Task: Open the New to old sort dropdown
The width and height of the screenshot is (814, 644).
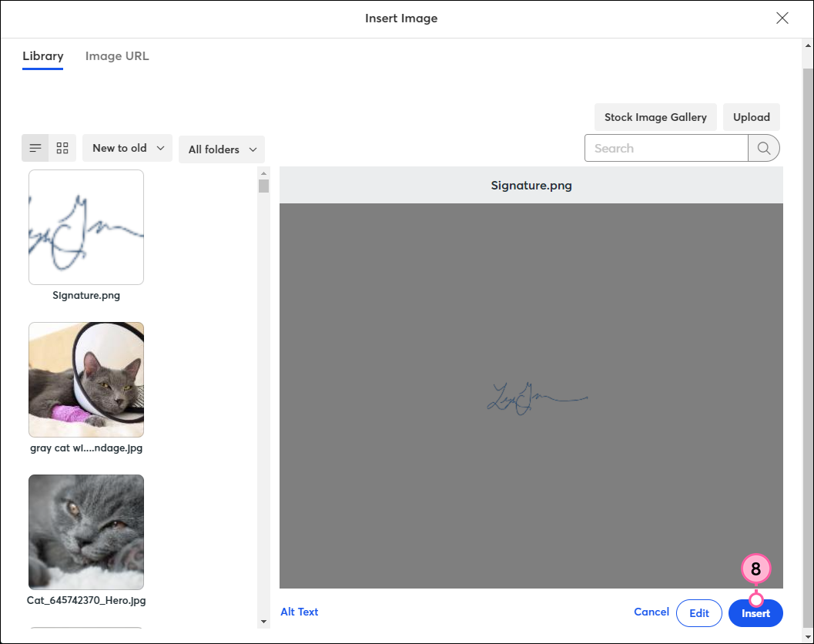Action: pyautogui.click(x=127, y=148)
